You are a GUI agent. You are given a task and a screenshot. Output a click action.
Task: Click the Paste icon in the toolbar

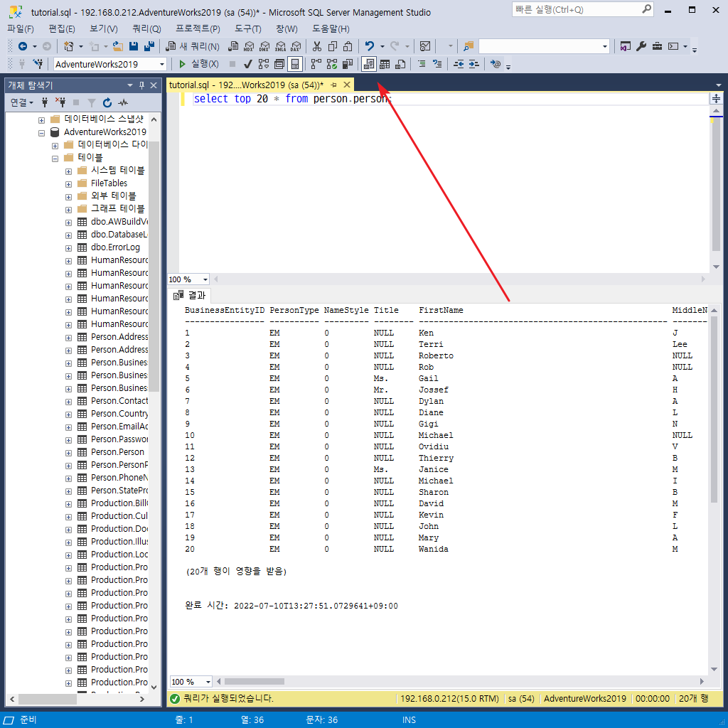348,46
